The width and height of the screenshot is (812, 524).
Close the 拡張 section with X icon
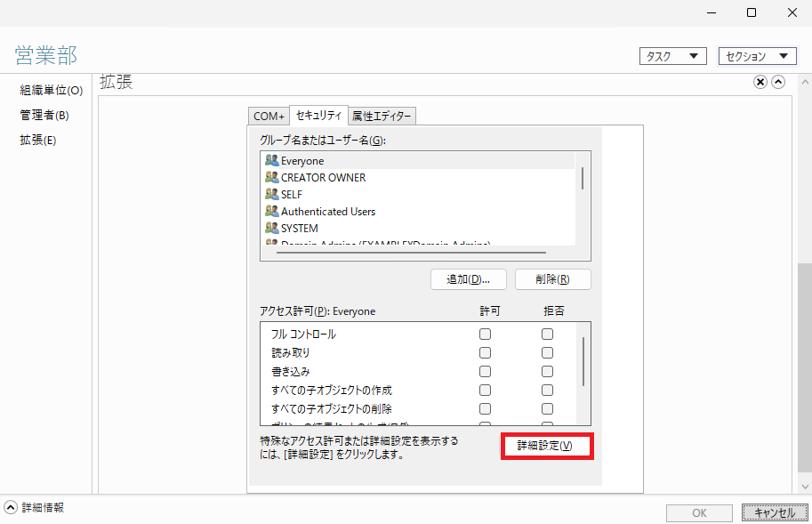click(x=760, y=82)
